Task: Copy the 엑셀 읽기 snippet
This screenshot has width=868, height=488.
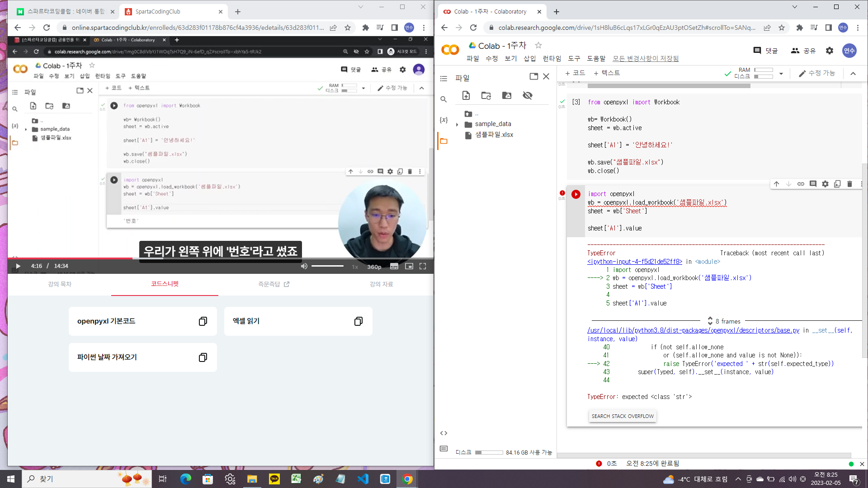Action: [359, 321]
